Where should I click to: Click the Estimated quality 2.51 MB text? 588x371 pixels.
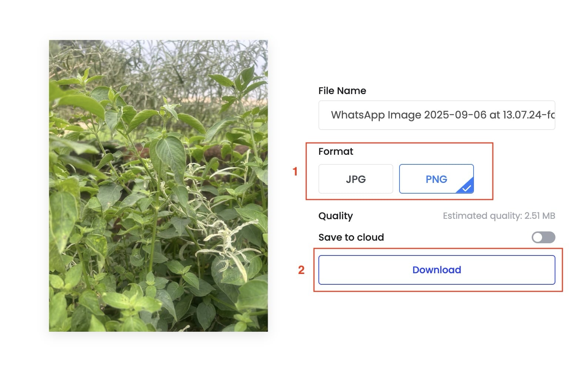[x=499, y=216]
